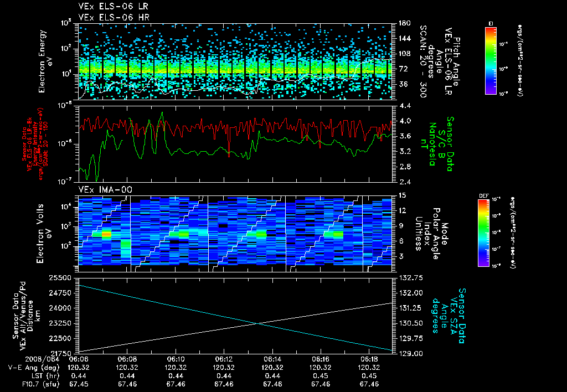Screen dimensions: 567x392
Task: Click the 129.00 SZA axis value
Action: point(411,353)
